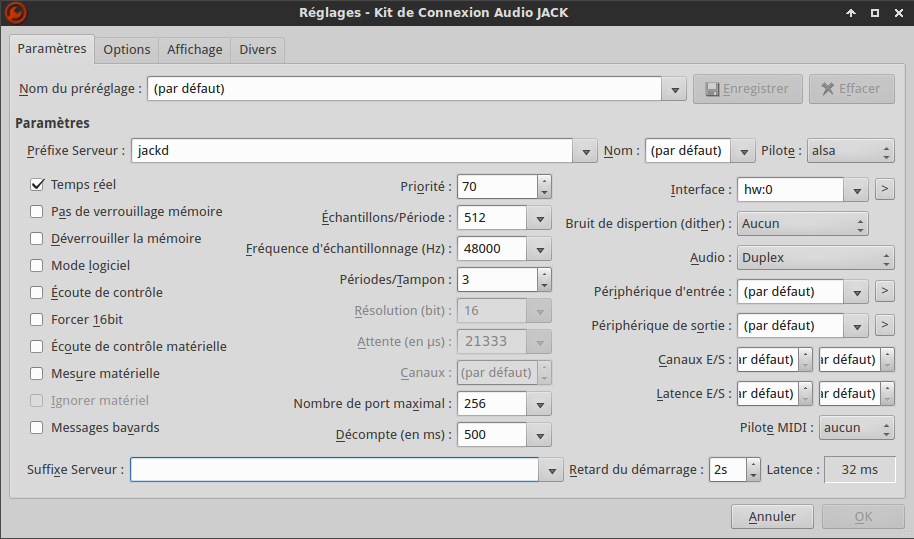Toggle the Mode logiciel checkbox
This screenshot has height=539, width=914.
(37, 266)
